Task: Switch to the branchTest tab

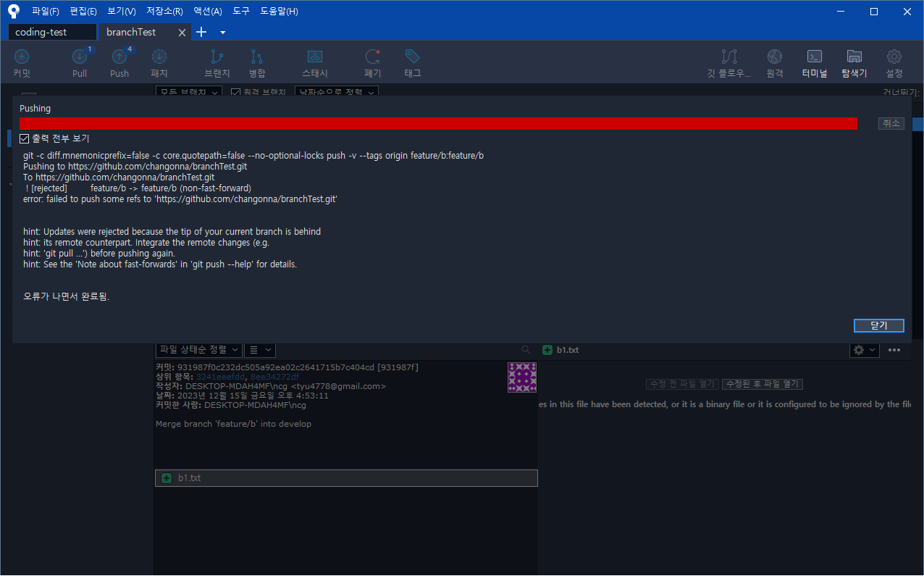Action: [x=131, y=32]
